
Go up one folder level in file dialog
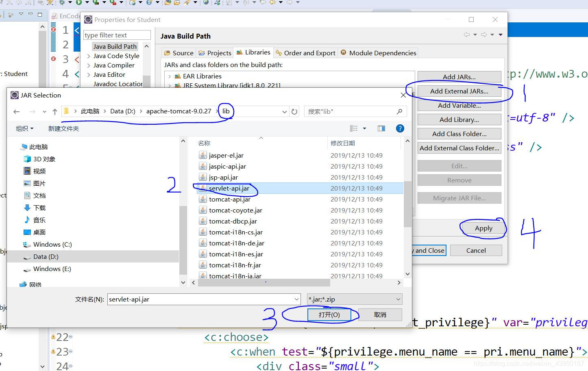tap(55, 112)
